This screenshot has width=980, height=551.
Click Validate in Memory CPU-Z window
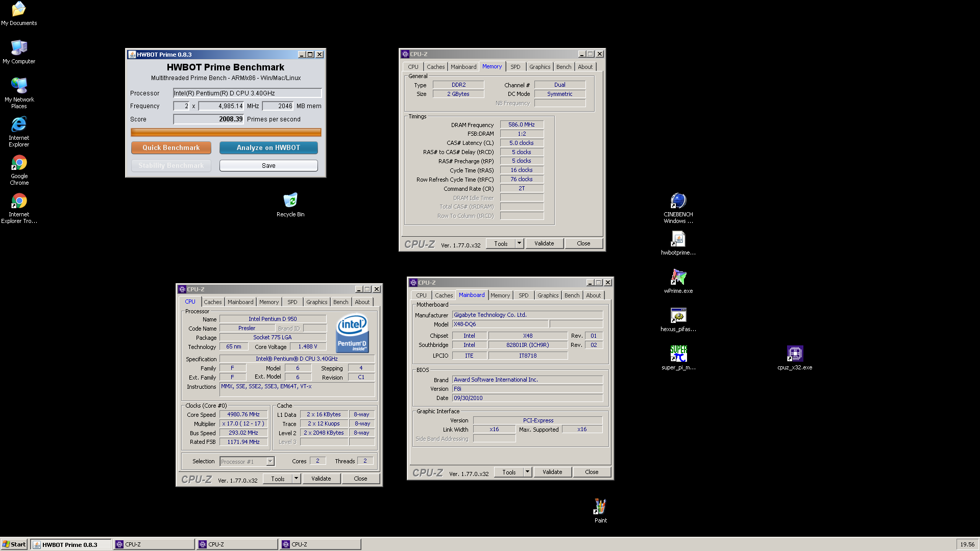click(x=544, y=243)
